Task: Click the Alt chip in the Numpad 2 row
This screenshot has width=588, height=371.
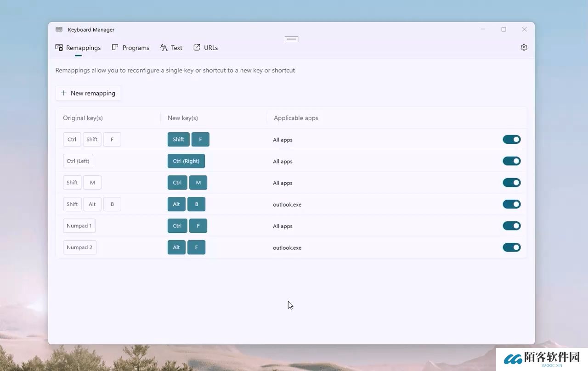Action: (176, 247)
